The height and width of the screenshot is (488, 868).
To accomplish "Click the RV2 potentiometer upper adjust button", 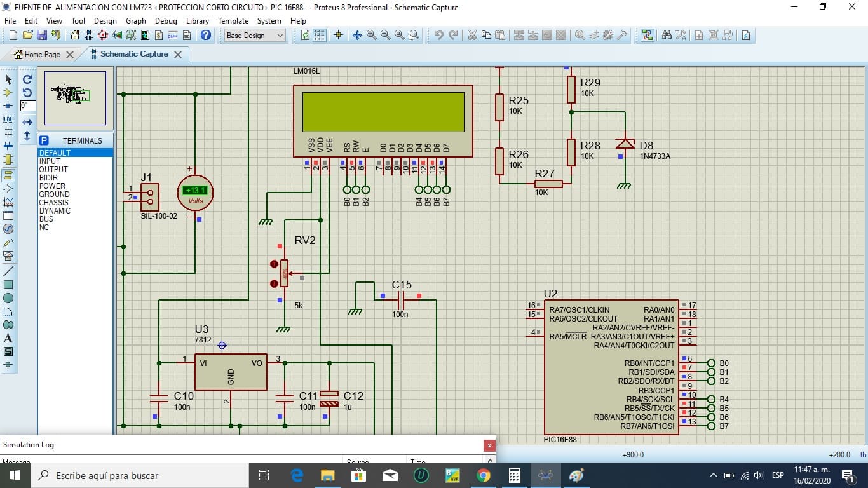I will [274, 264].
